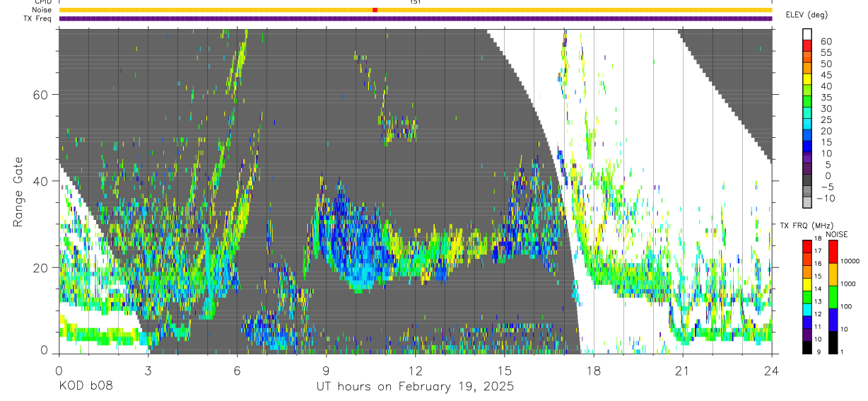Click the '17' label on the TX FRQ legend
Screen dimensions: 868x401
click(x=817, y=251)
